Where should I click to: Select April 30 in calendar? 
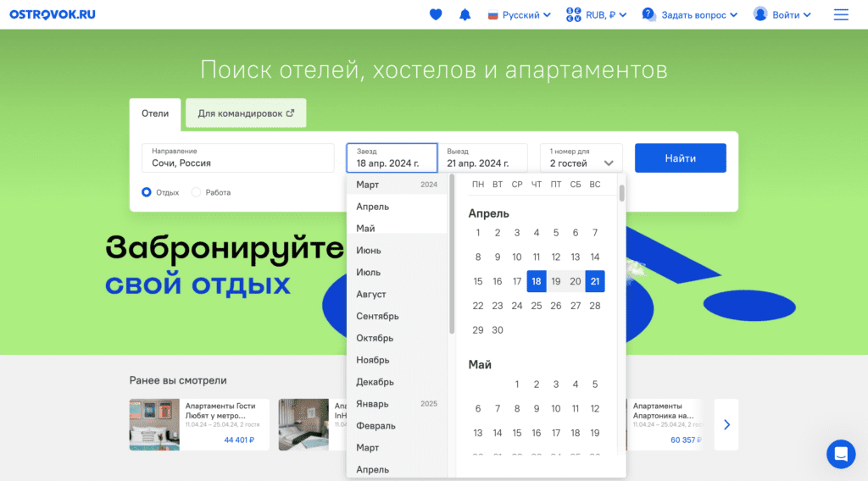[498, 330]
